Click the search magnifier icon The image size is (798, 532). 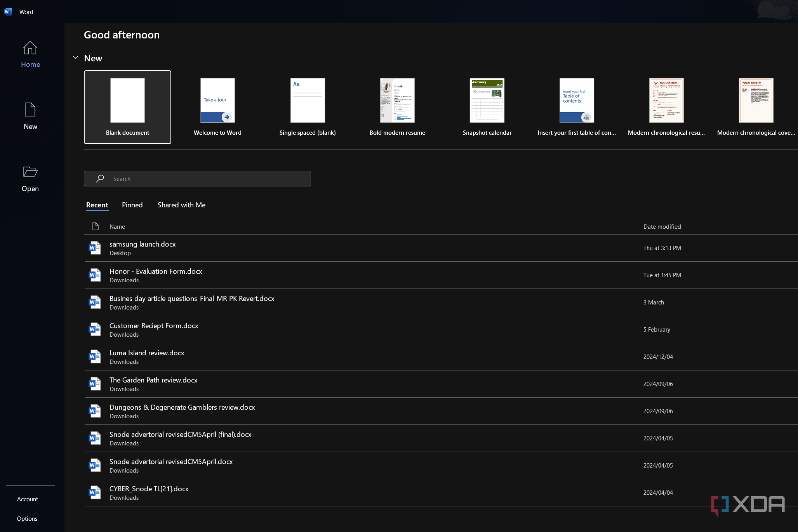pos(100,179)
